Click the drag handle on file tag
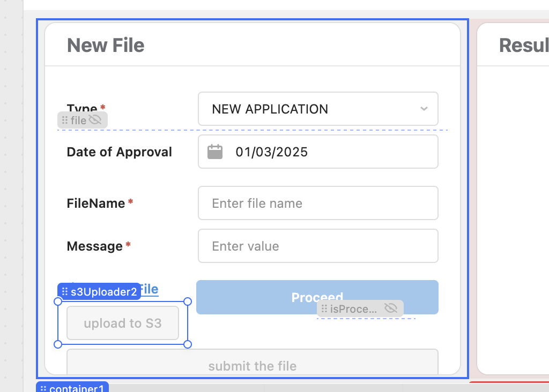Screen dimensions: 549x392 [x=65, y=120]
